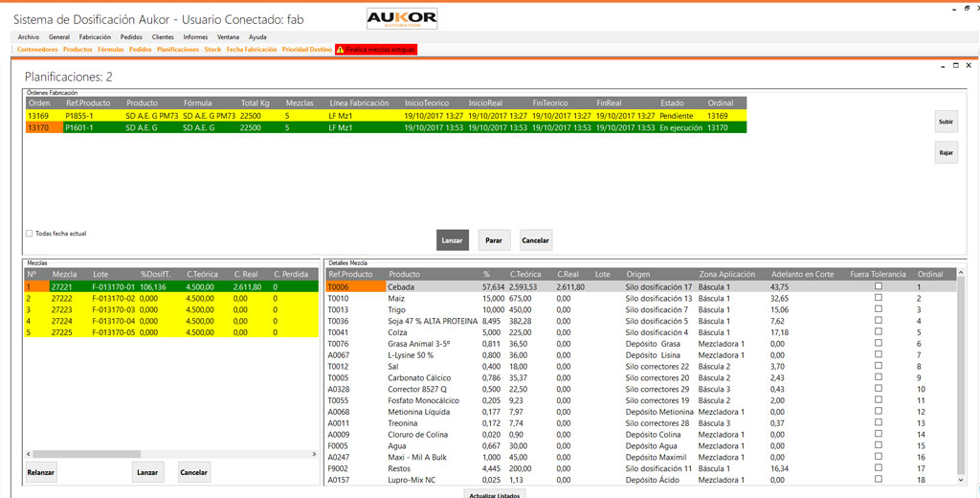Click Lanzar under Órdenes Fabricación
The height and width of the screenshot is (498, 980).
(453, 240)
